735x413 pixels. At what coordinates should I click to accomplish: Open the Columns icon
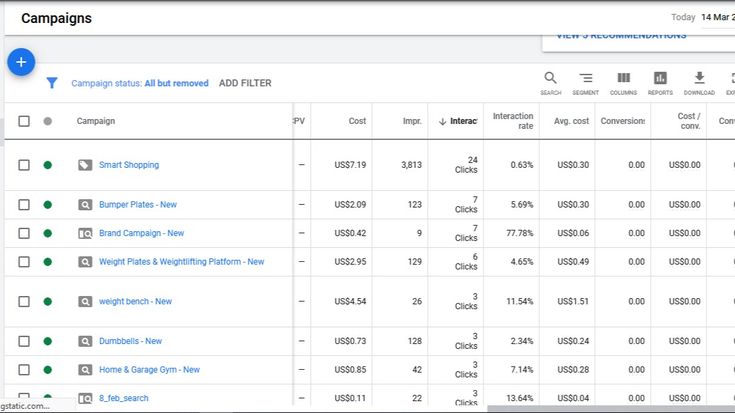point(623,79)
